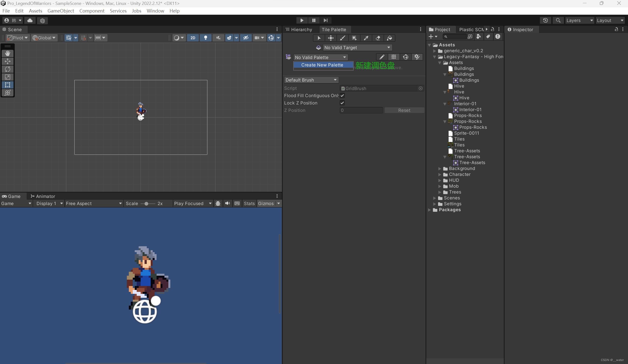Switch to the Hierarchy tab
Viewport: 628px width, 364px height.
pos(299,29)
